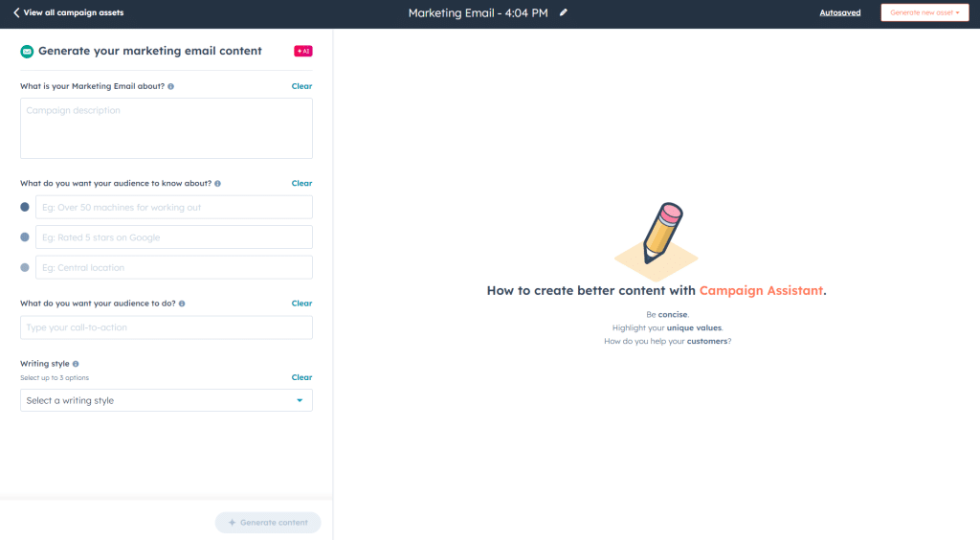Clear the writing style selection
This screenshot has height=540, width=980.
pos(301,377)
